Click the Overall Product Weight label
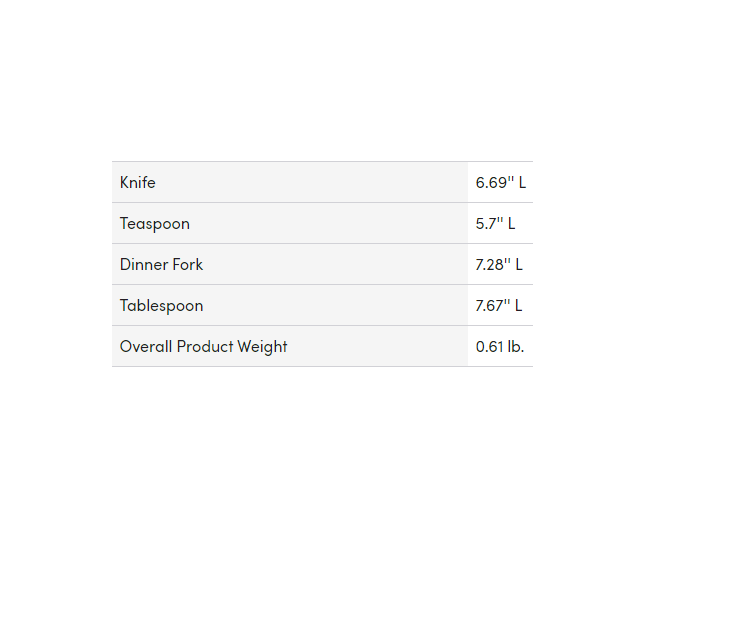This screenshot has width=756, height=619. coord(203,347)
